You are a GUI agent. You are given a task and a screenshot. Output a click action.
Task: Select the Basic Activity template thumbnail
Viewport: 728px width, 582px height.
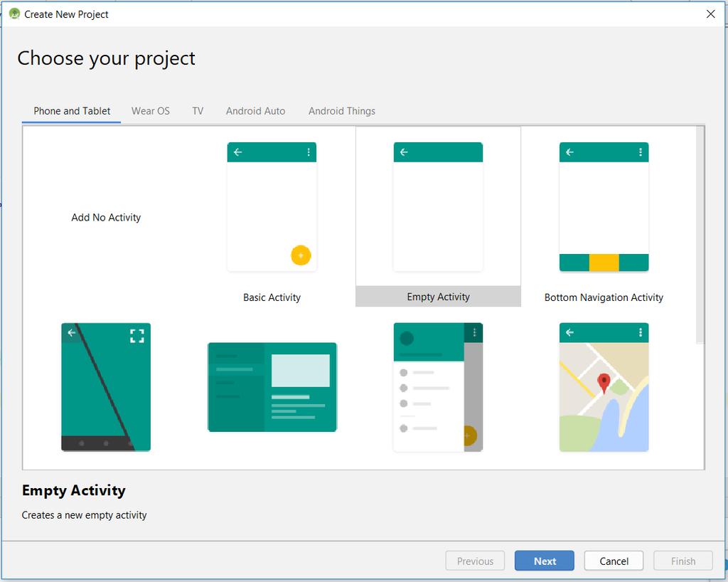point(272,207)
